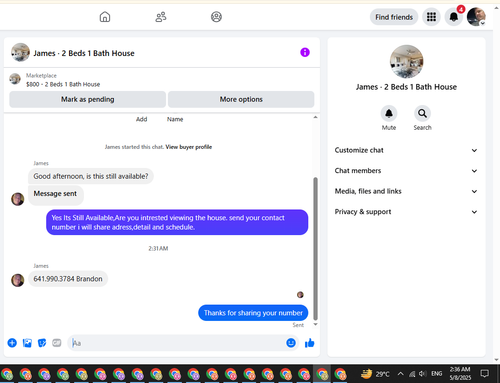The width and height of the screenshot is (500, 383).
Task: Expand Media, files and links section
Action: [x=406, y=191]
